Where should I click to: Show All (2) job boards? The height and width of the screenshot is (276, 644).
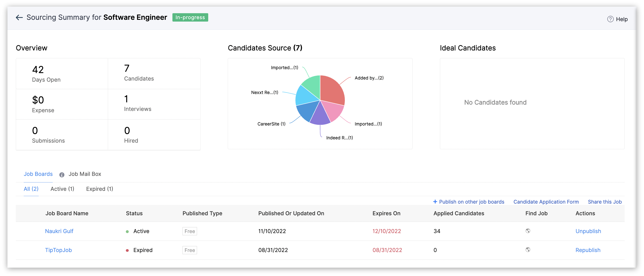click(x=31, y=189)
